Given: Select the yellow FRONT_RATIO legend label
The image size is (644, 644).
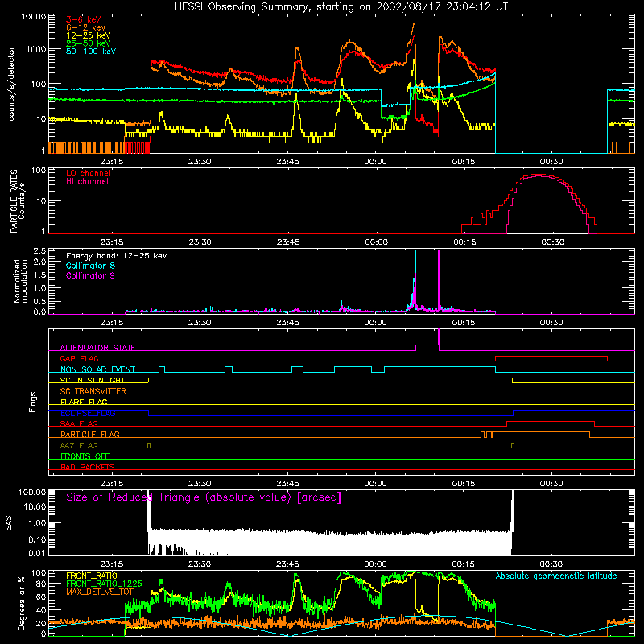Looking at the screenshot, I should pos(92,576).
